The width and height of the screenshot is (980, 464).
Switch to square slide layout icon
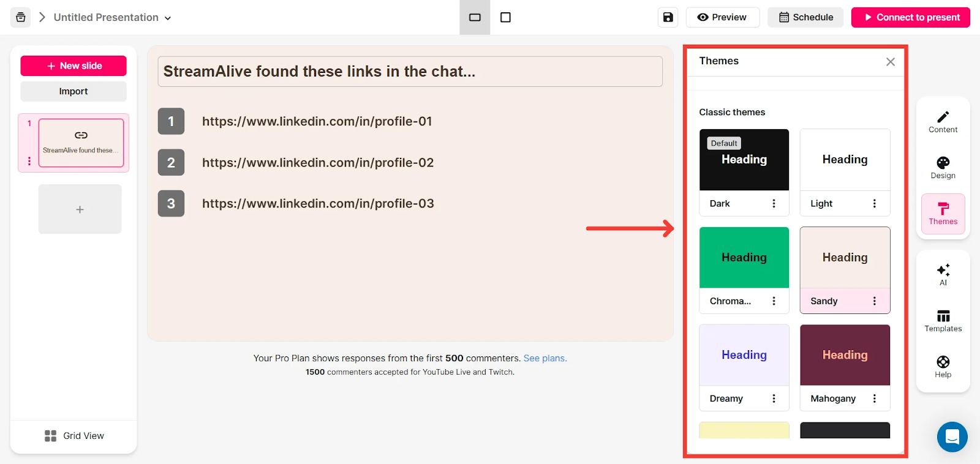pos(505,17)
